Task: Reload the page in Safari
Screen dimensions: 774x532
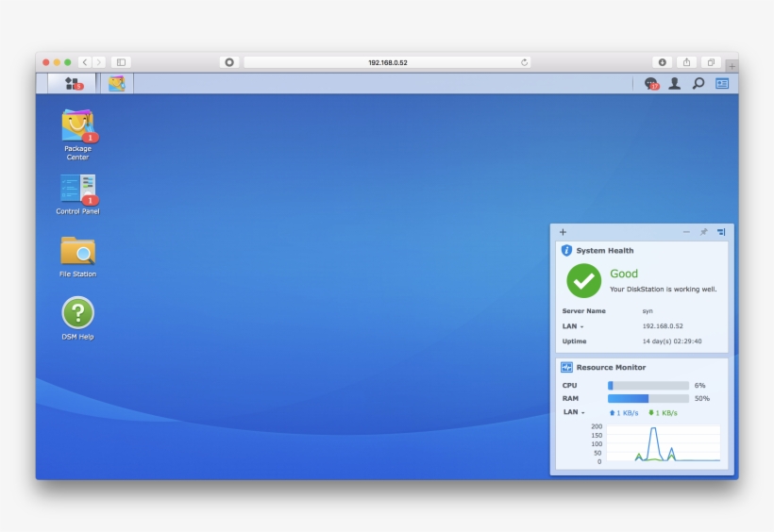Action: tap(524, 62)
